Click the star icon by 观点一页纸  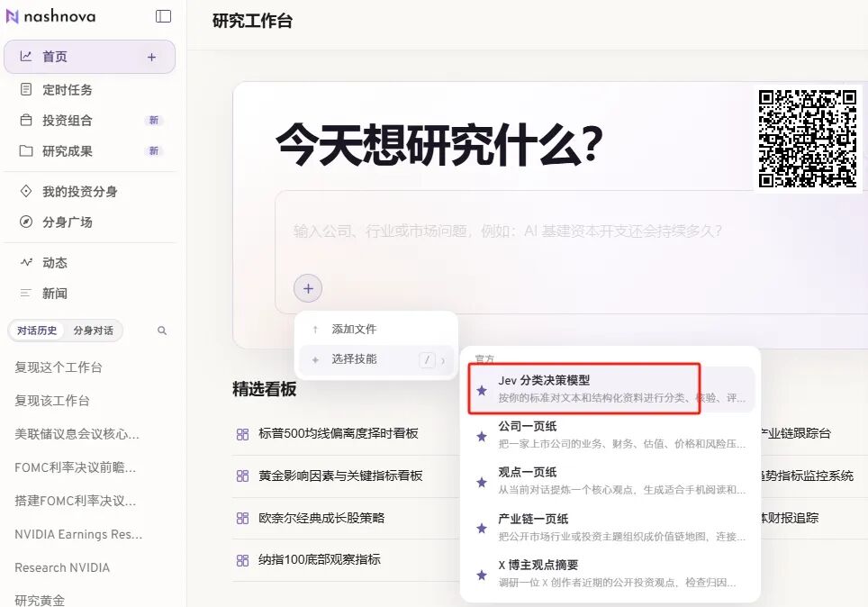point(482,483)
